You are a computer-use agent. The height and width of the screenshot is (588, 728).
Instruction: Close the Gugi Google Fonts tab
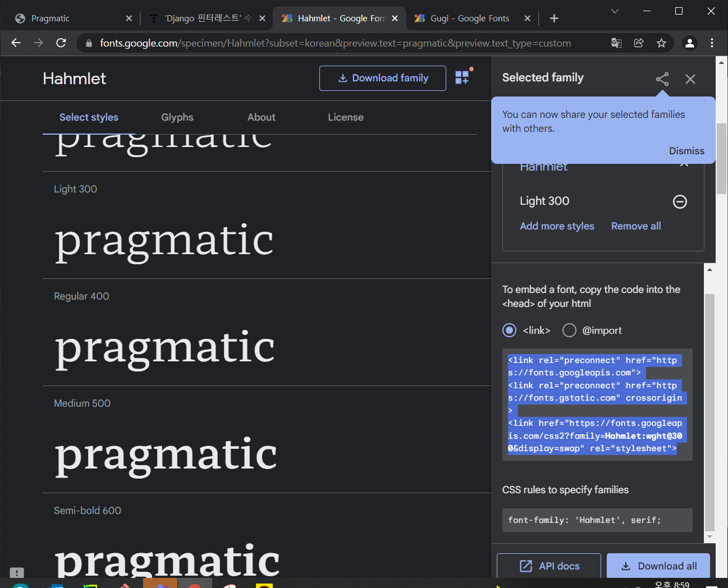click(x=527, y=19)
